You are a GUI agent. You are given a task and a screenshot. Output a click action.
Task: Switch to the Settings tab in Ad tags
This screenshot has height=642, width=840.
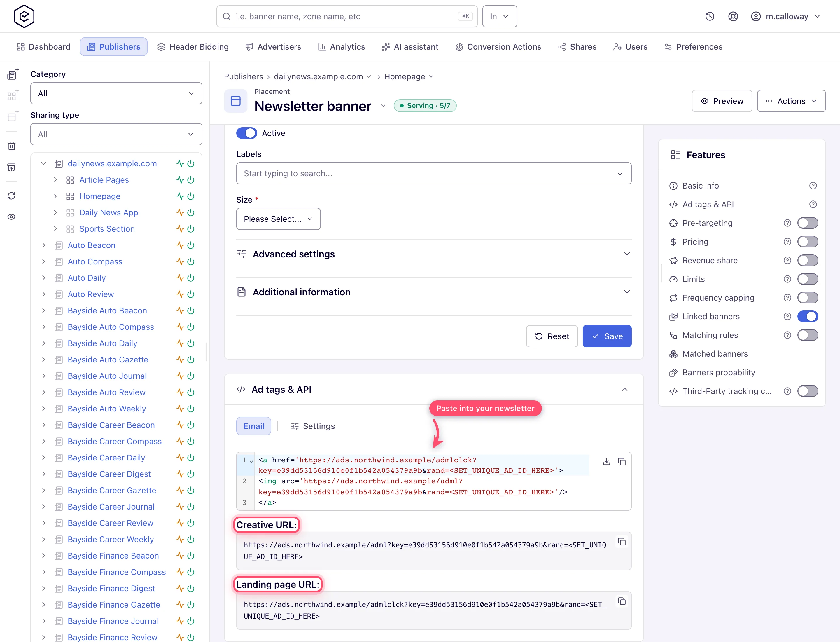coord(313,426)
